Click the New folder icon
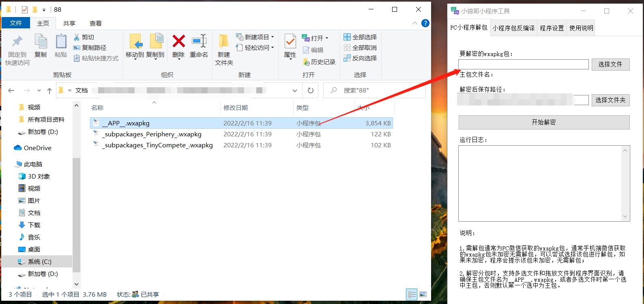This screenshot has height=304, width=644. [x=224, y=41]
